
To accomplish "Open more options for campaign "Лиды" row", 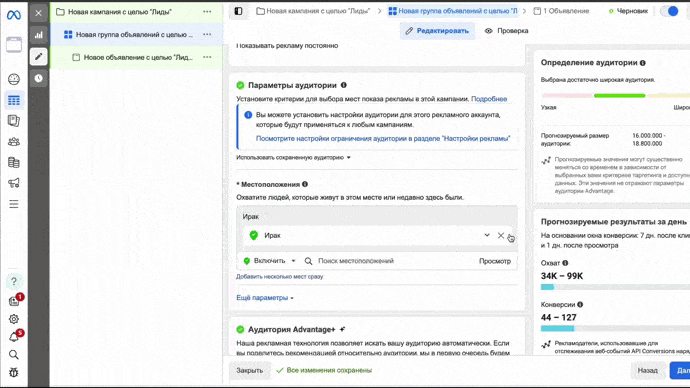I will pyautogui.click(x=207, y=12).
